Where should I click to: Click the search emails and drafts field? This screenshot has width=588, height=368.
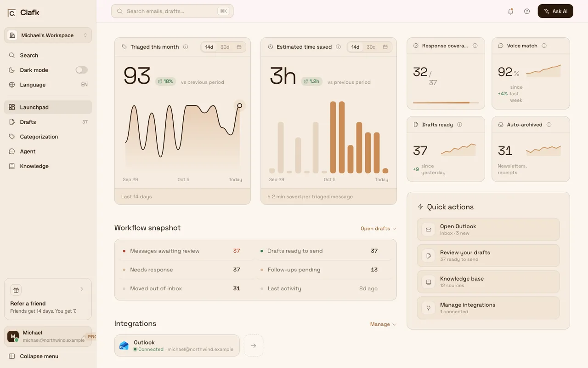pos(172,11)
